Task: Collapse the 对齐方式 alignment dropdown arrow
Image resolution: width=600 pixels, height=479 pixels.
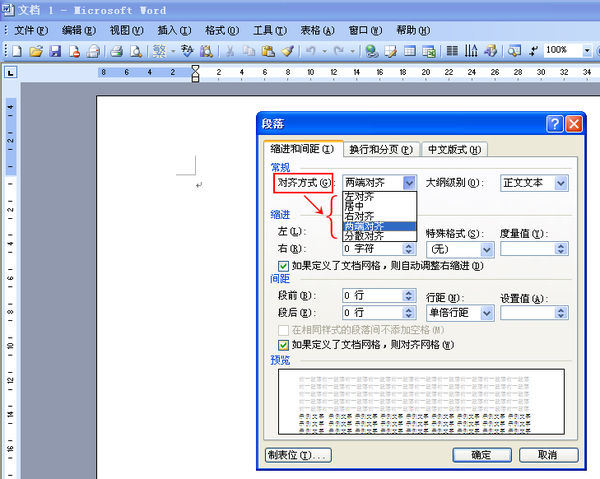Action: pos(409,183)
